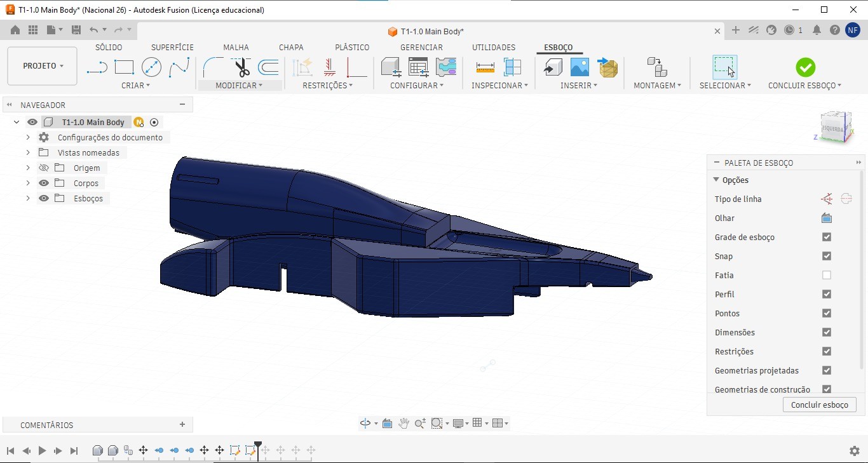Toggle Geometrias projetadas checkbox
Image resolution: width=868 pixels, height=463 pixels.
pos(827,370)
